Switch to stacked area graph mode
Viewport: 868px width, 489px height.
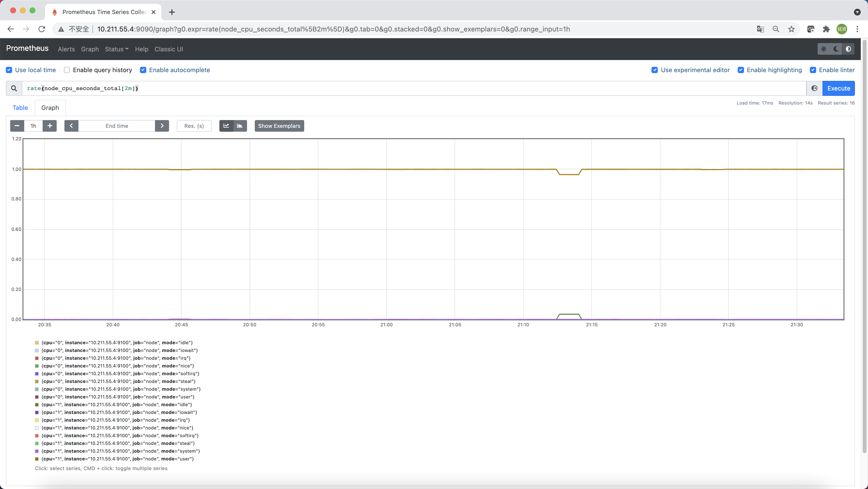coord(240,126)
